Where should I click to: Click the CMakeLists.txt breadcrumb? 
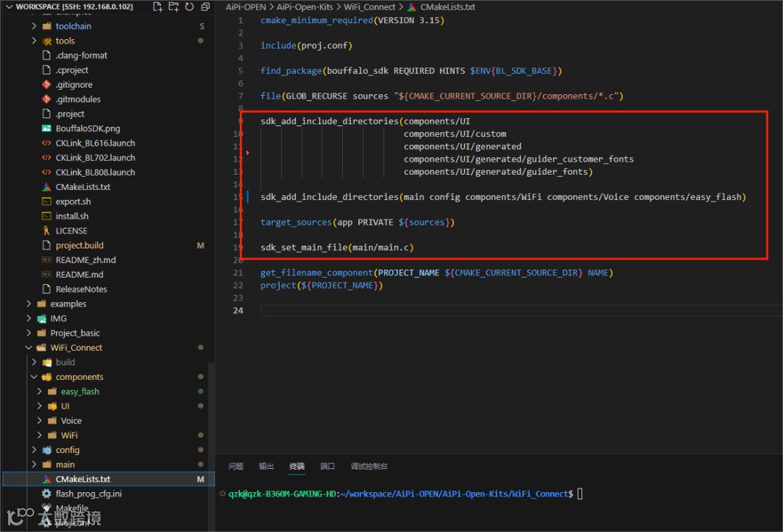(x=447, y=7)
